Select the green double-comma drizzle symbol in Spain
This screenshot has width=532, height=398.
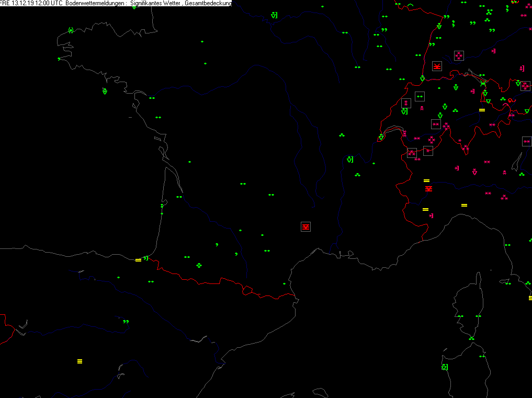click(x=126, y=322)
